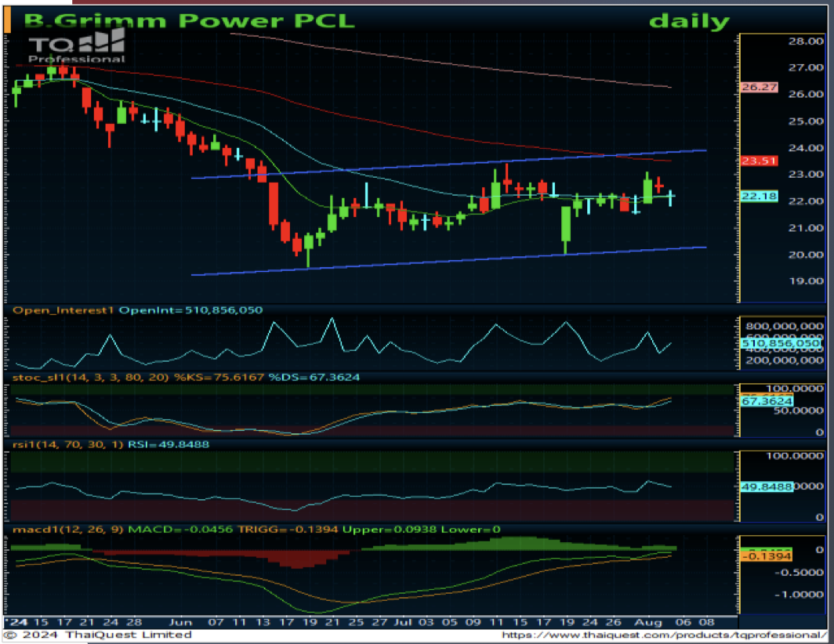Click the Upper=0.0938 readout
834x644 pixels.
390,529
